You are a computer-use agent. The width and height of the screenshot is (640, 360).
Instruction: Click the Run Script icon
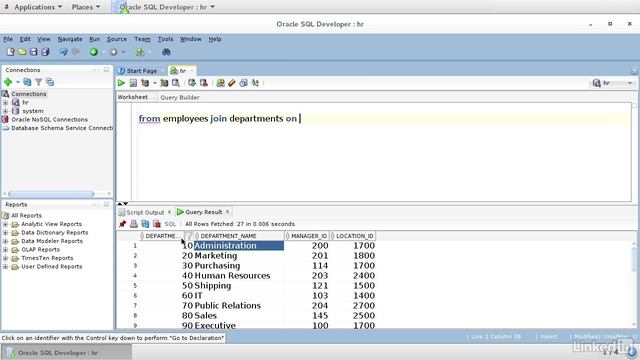[133, 83]
